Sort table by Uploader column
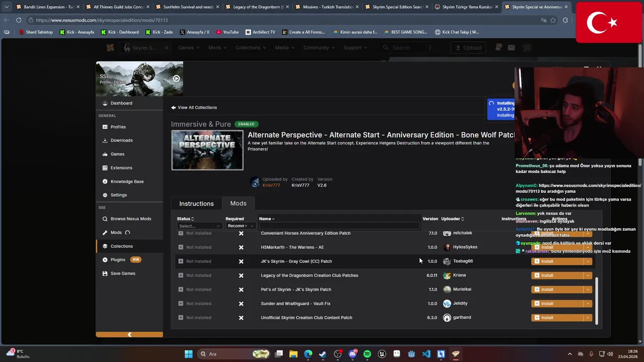The image size is (644, 362). tap(452, 219)
